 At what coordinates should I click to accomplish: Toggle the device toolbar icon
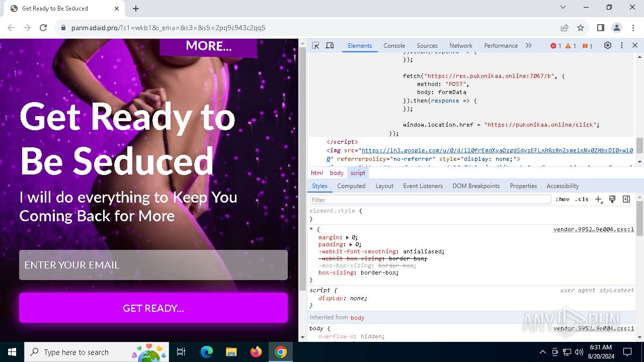pyautogui.click(x=330, y=45)
